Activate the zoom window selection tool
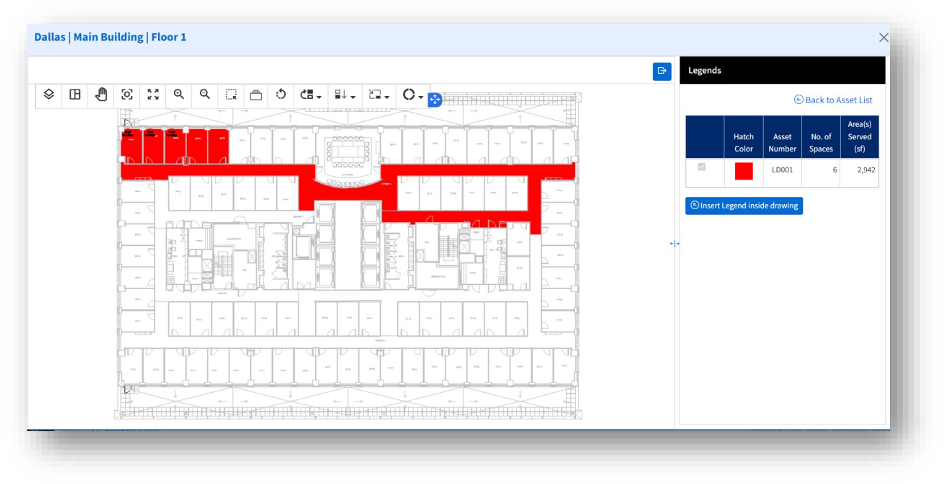The image size is (944, 484). [231, 95]
